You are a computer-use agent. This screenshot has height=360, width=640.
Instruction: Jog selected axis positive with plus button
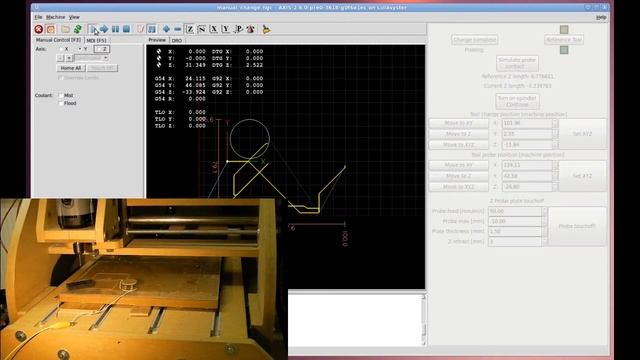pos(69,58)
